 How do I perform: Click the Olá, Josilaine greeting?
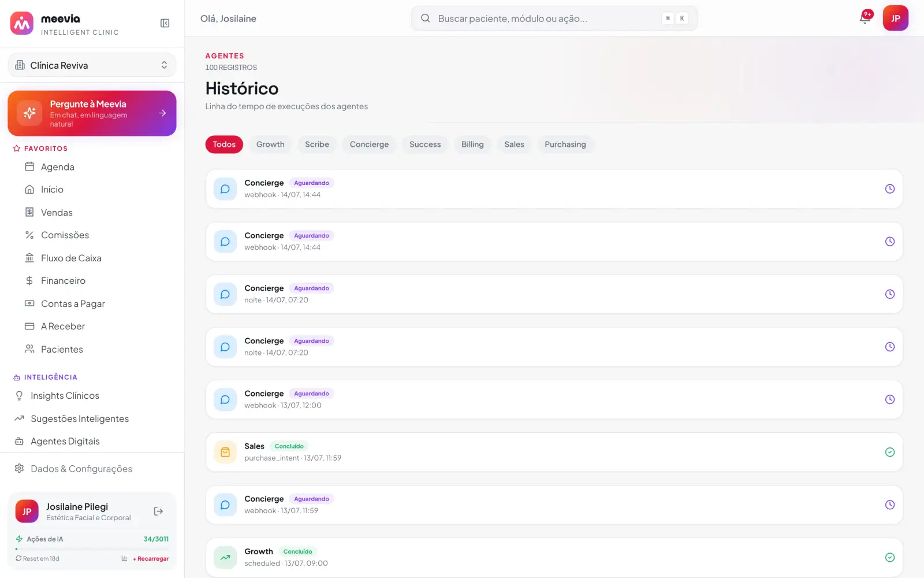(228, 18)
